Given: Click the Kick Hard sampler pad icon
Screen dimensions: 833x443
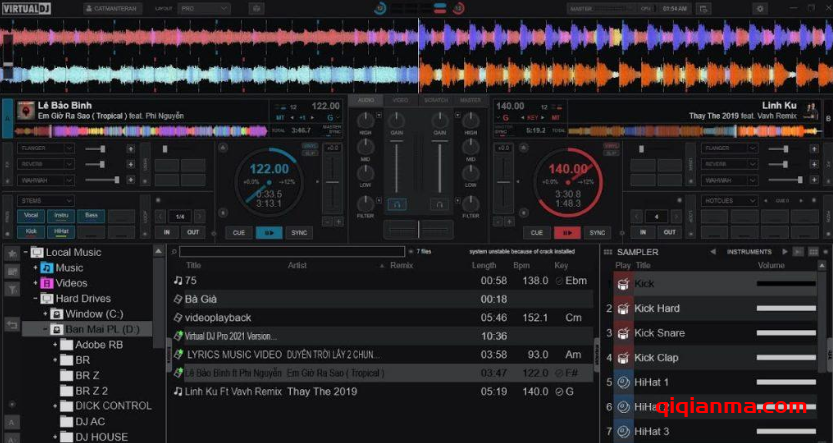Looking at the screenshot, I should [622, 309].
